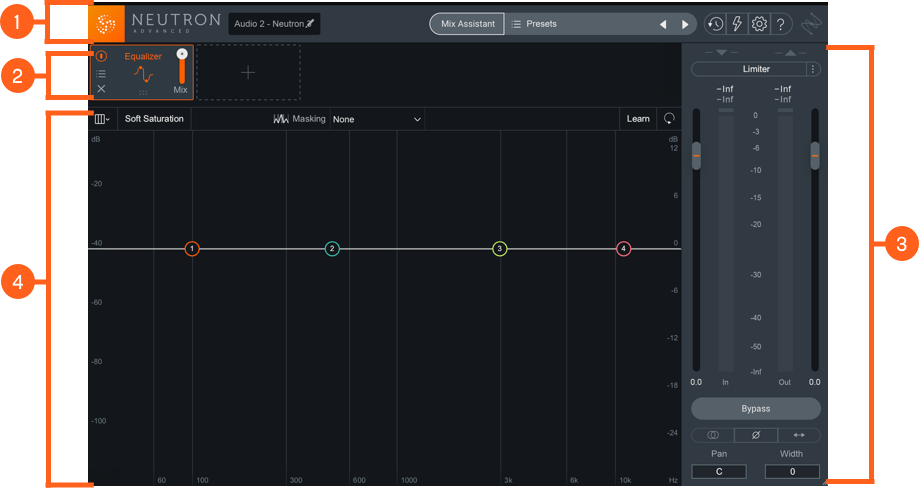Screen dimensions: 919x488
Task: Select EQ band node 4
Action: coord(623,249)
